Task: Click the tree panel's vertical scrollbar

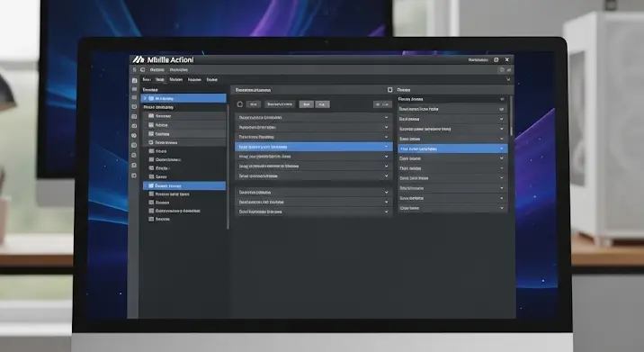Action: [228, 167]
